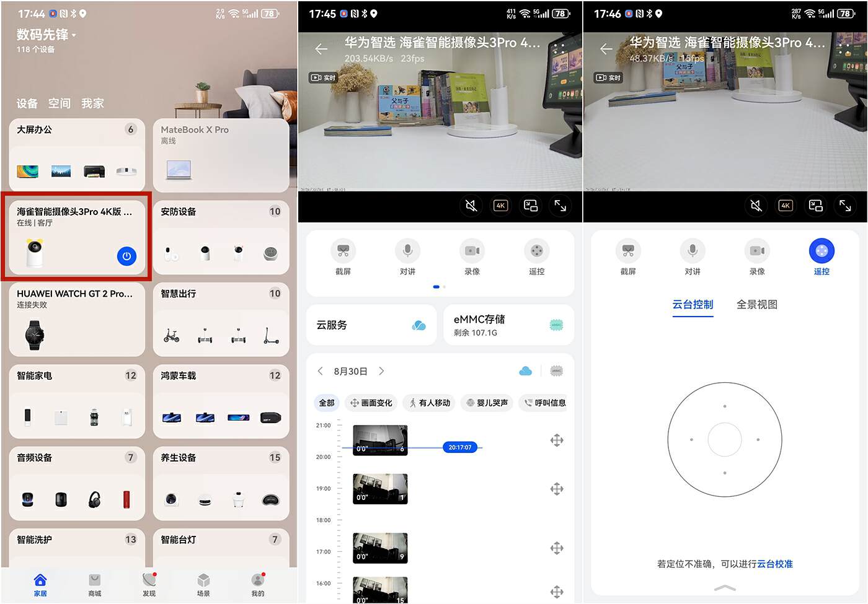Viewport: 868px width, 604px height.
Task: Unmute live video using the speaker icon
Action: (471, 205)
